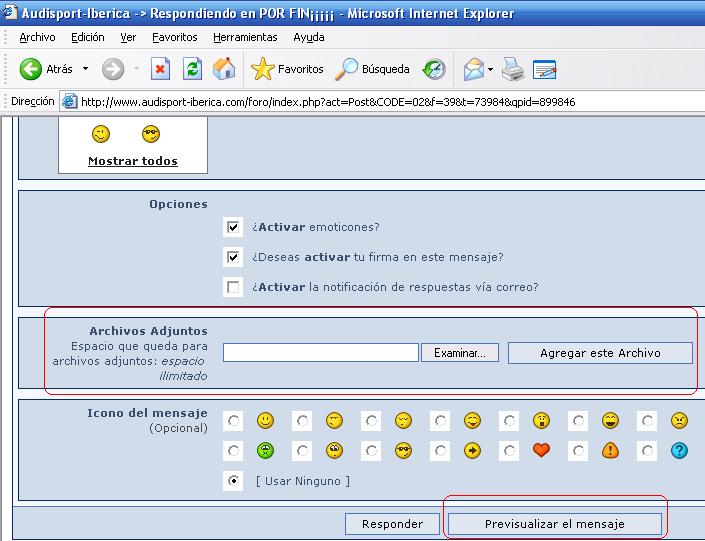Enable notificación de respuestas vía correo
Image resolution: width=705 pixels, height=541 pixels.
[233, 287]
